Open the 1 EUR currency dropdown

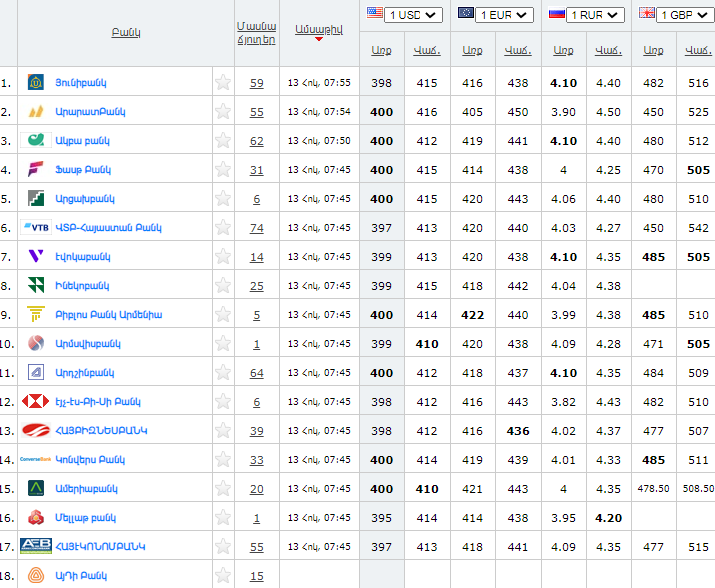click(x=504, y=15)
